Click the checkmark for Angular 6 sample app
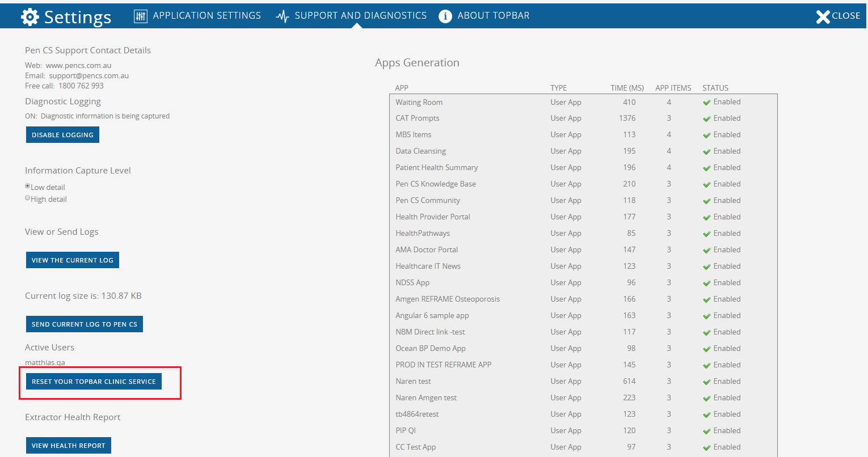Screen dimensions: 868x457 tap(707, 316)
